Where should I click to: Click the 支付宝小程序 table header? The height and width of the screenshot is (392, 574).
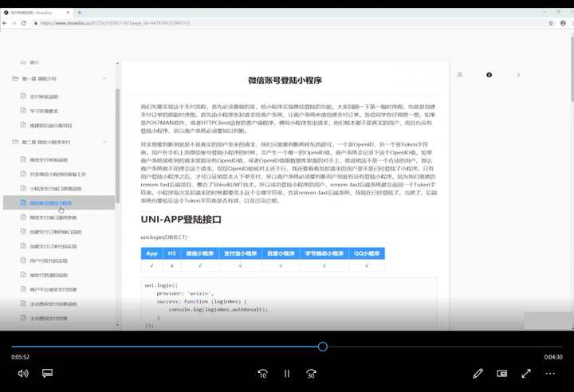coord(241,253)
